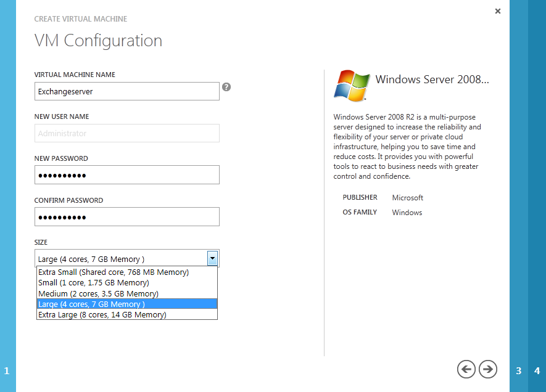
Task: Click the Windows Server 2008 title
Action: (x=432, y=80)
